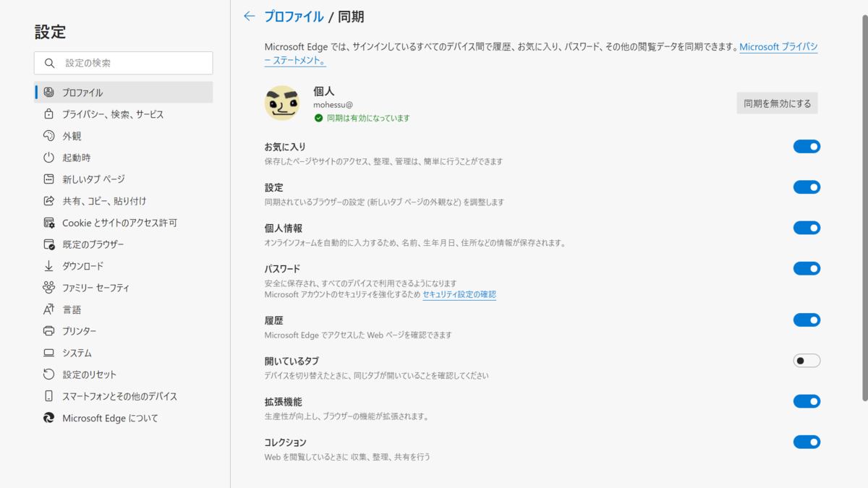Select 言語 in sidebar

[x=124, y=309]
